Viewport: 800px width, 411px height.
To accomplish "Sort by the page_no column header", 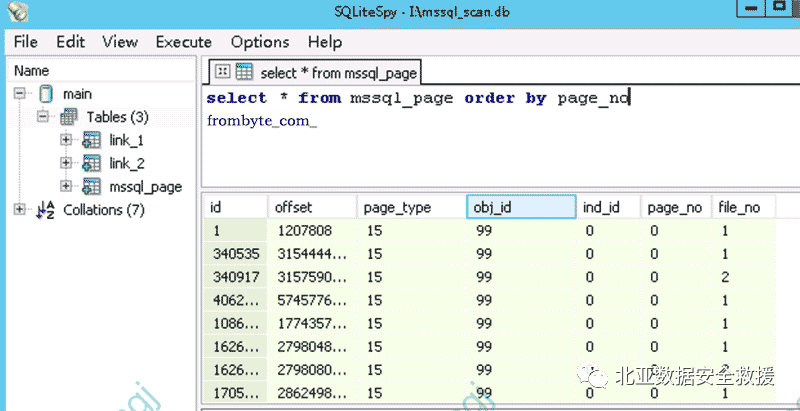I will (x=677, y=207).
